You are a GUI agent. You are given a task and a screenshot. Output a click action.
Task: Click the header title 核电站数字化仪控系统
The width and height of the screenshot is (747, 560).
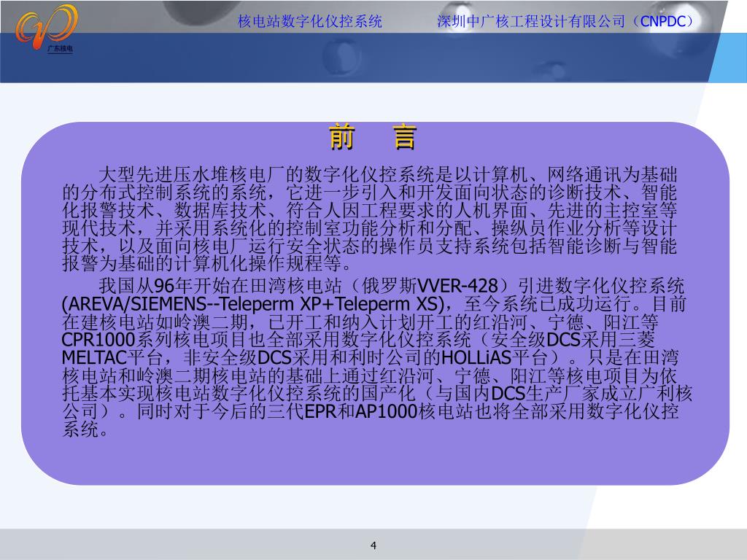coord(310,21)
